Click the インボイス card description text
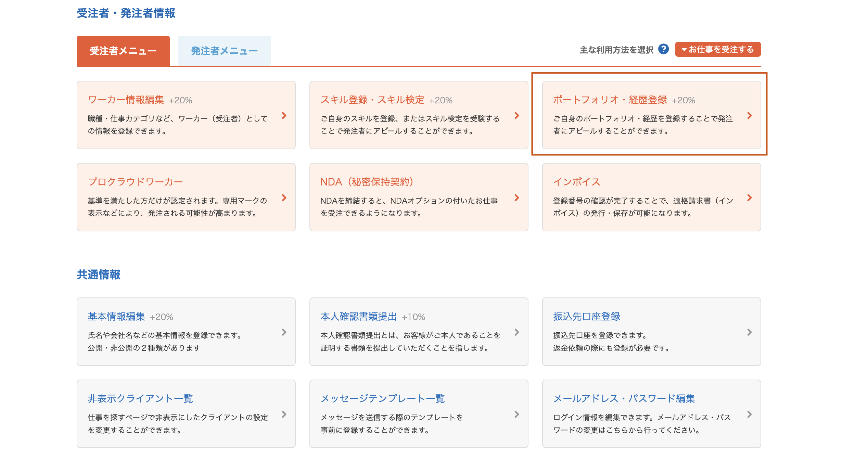Image resolution: width=868 pixels, height=460 pixels. pos(643,207)
